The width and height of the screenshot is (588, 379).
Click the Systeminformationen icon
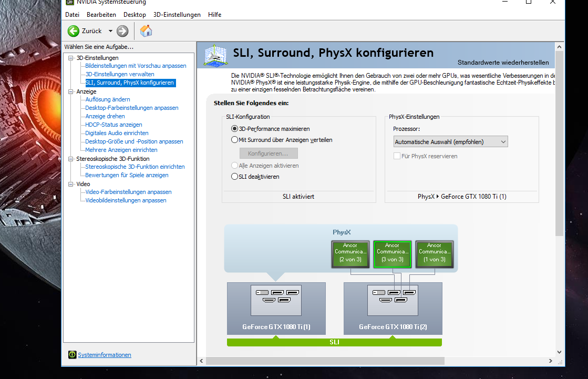(73, 355)
